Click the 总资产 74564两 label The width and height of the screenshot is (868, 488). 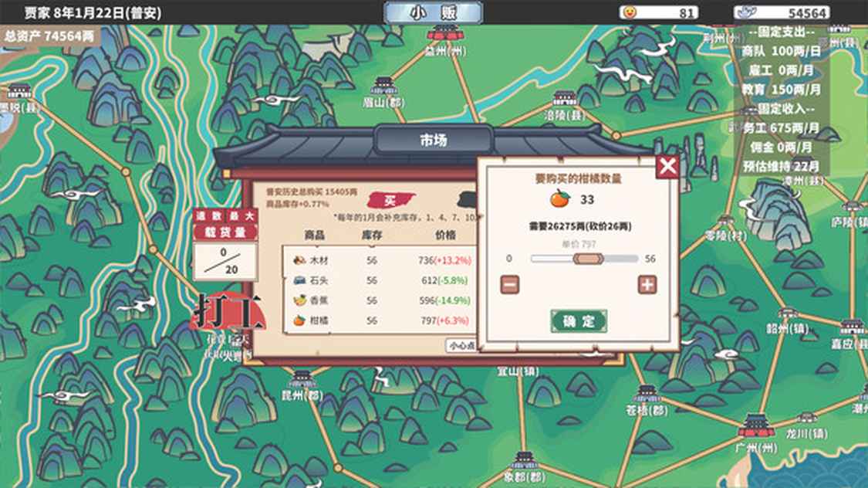point(50,36)
